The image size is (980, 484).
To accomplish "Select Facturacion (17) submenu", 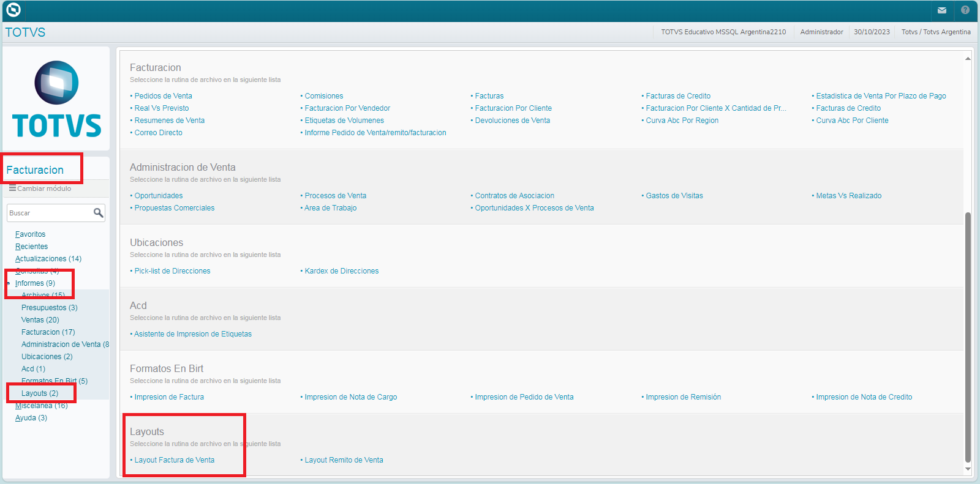I will pos(48,332).
